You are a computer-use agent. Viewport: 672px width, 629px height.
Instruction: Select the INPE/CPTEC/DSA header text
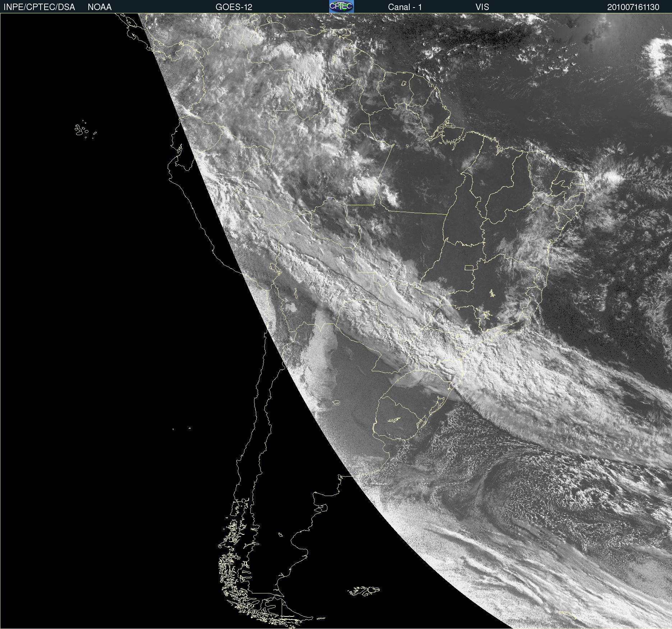pyautogui.click(x=39, y=7)
